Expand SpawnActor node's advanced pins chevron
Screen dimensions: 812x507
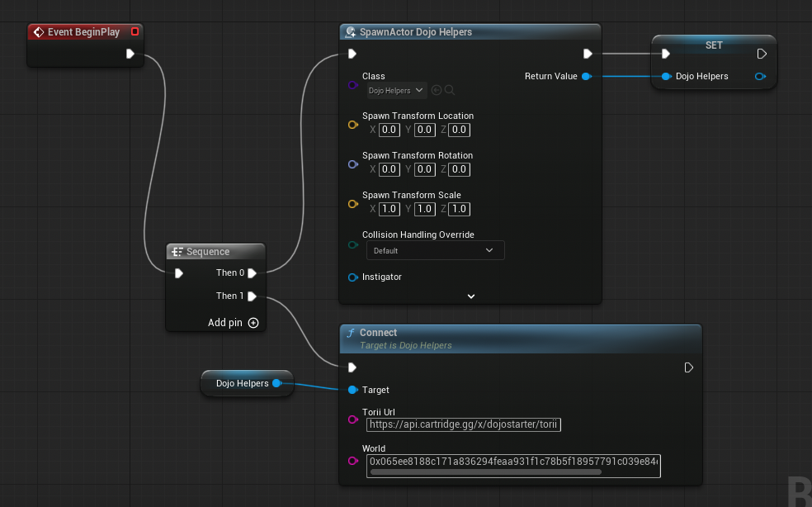click(x=471, y=296)
